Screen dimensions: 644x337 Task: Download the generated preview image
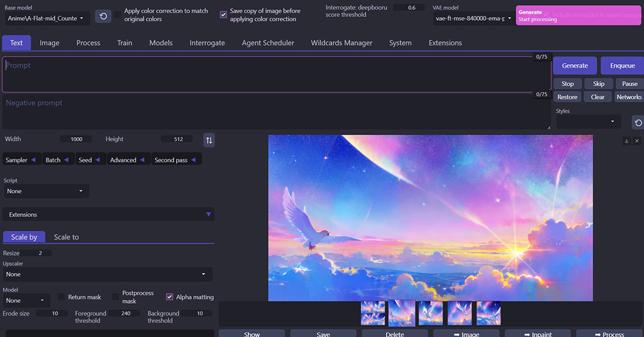coord(626,141)
